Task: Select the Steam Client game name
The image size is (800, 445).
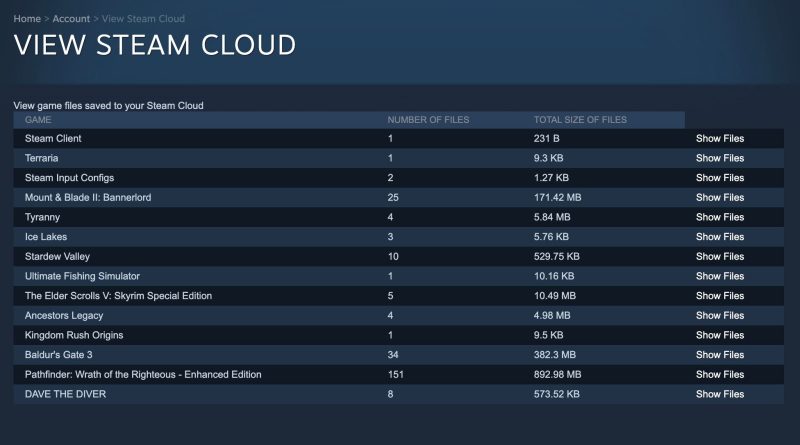Action: 53,138
